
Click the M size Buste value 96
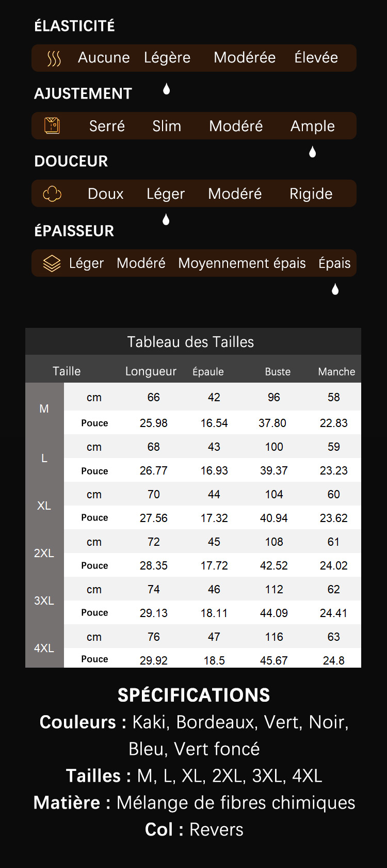click(x=273, y=397)
